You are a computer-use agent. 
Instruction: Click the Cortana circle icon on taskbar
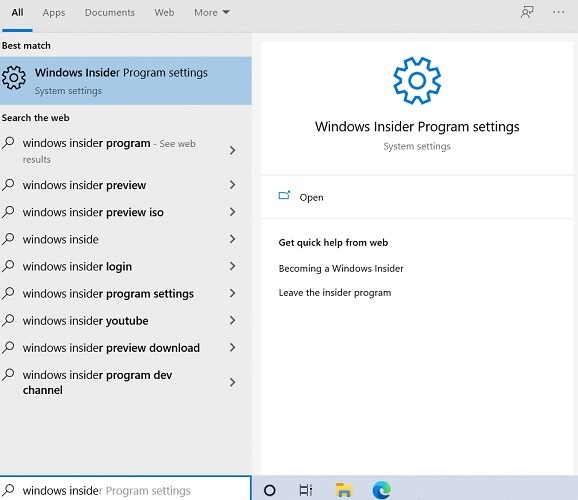point(270,490)
